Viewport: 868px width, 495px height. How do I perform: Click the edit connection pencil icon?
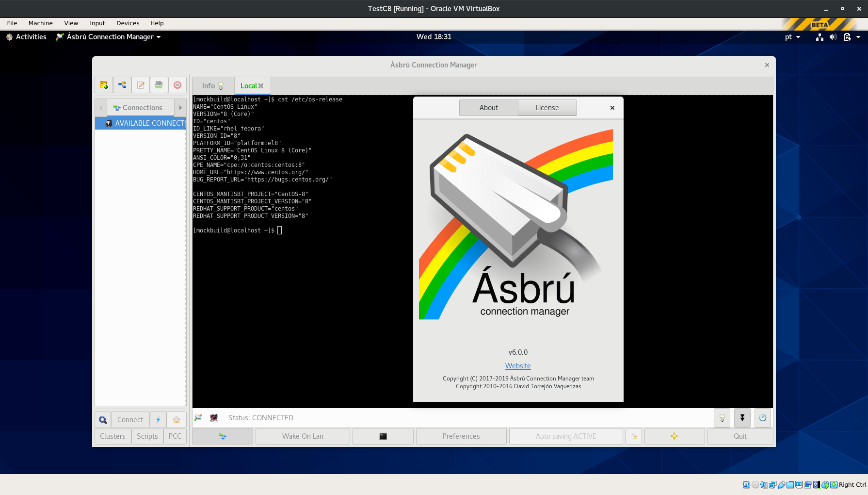pos(141,85)
